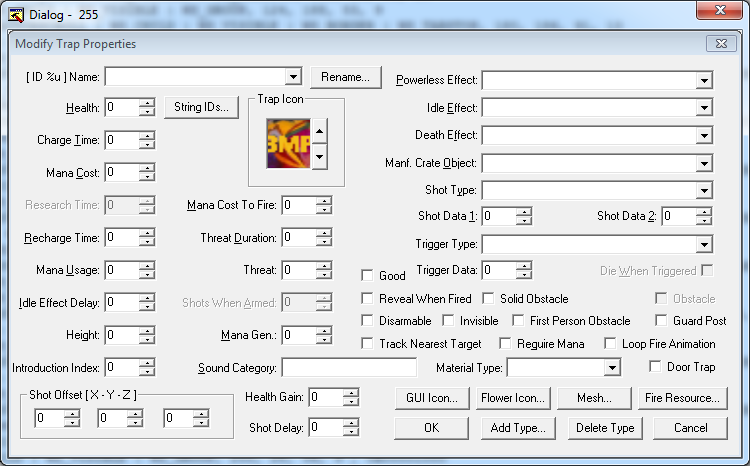Increase Mana Cost with up spinner
The width and height of the screenshot is (750, 466).
tap(147, 168)
